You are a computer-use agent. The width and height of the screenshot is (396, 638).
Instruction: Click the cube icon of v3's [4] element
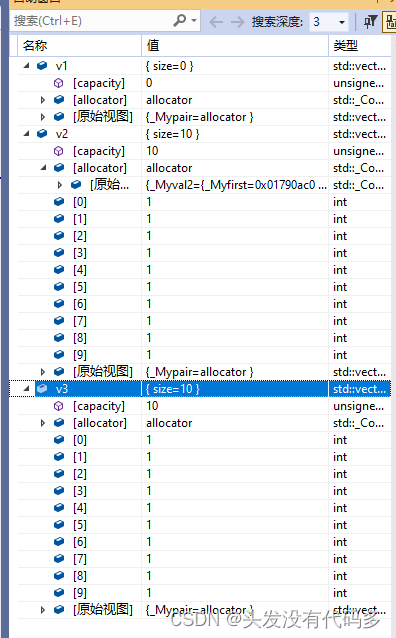point(59,507)
